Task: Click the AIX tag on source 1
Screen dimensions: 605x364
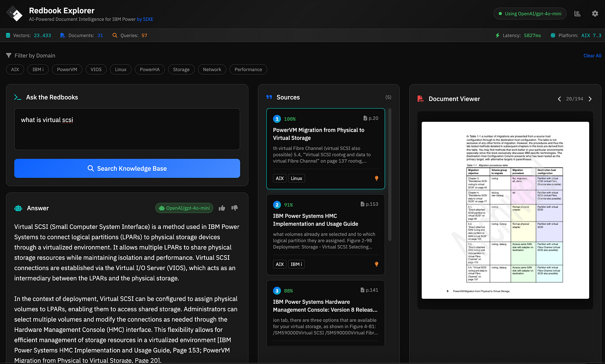Action: [280, 178]
